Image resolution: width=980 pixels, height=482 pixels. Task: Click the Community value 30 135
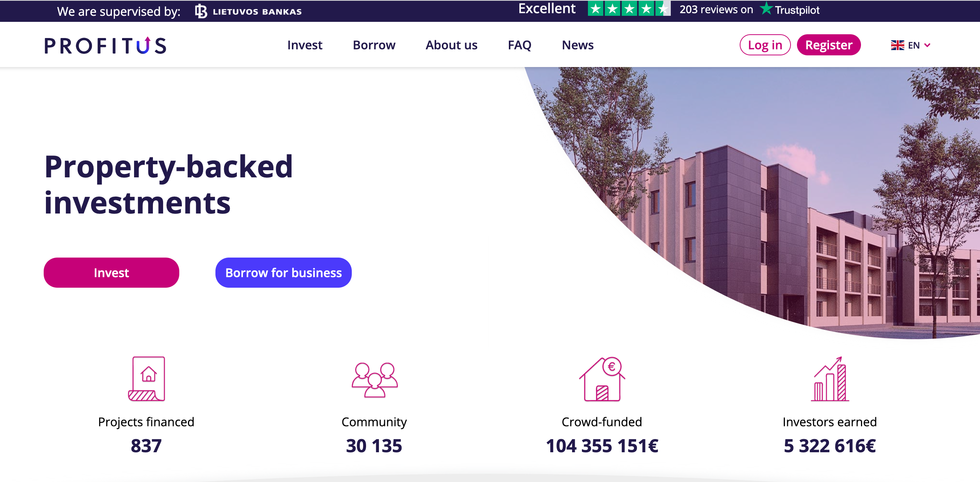374,445
